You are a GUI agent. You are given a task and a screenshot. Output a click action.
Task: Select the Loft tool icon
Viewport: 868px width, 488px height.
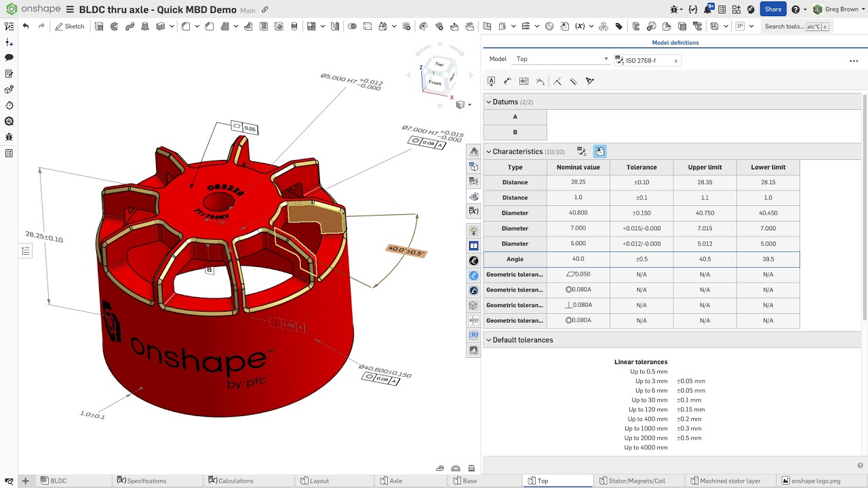point(144,26)
